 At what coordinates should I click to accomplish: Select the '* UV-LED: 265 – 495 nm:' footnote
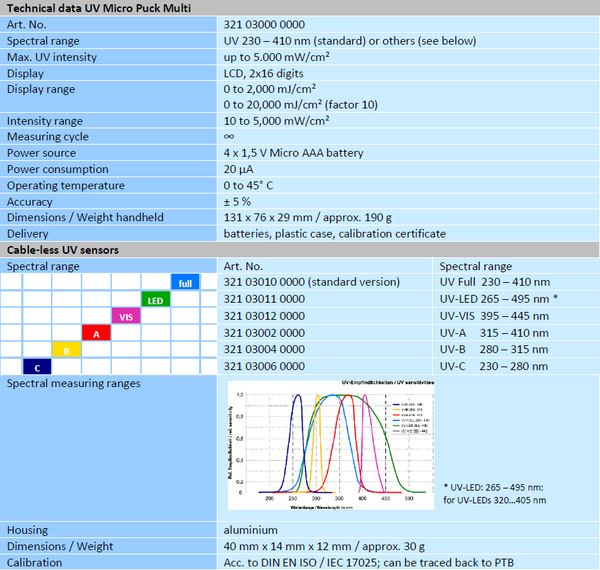pyautogui.click(x=493, y=487)
